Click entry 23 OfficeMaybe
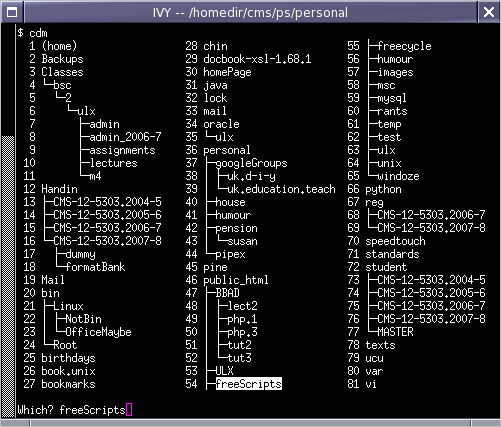501x427 pixels. tap(98, 332)
